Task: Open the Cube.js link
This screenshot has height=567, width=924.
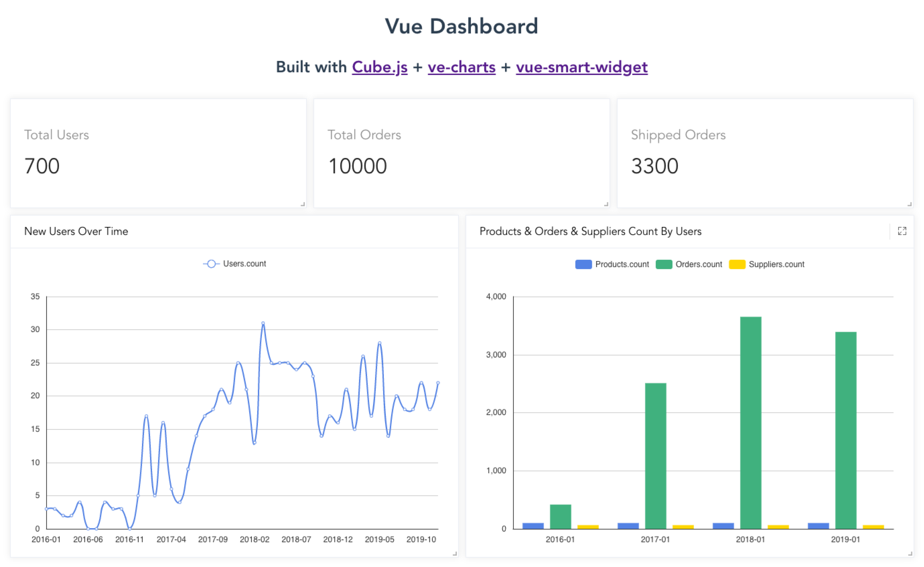Action: (379, 67)
